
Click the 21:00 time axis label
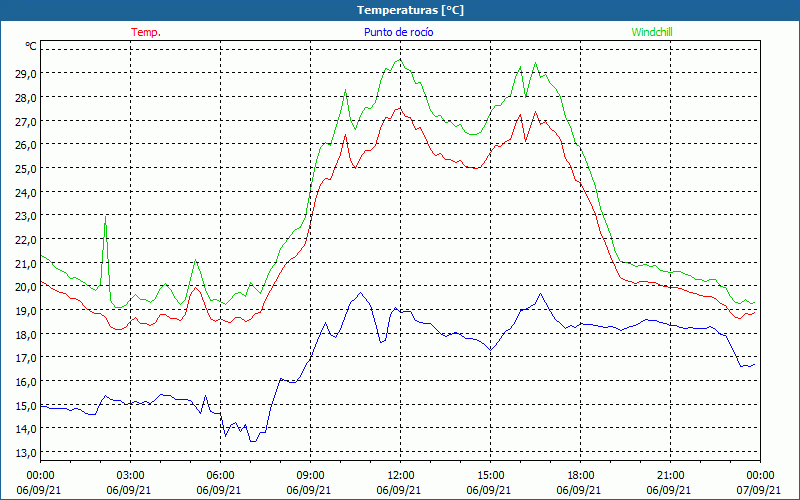click(x=670, y=476)
